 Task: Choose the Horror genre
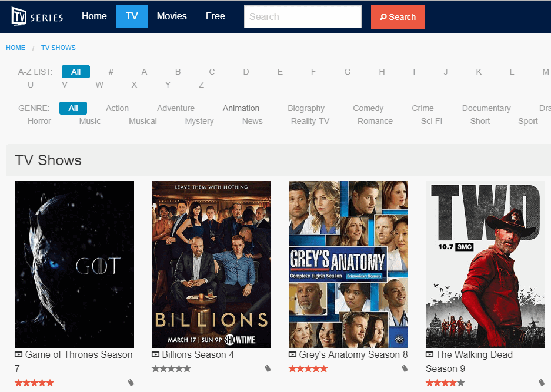click(39, 121)
